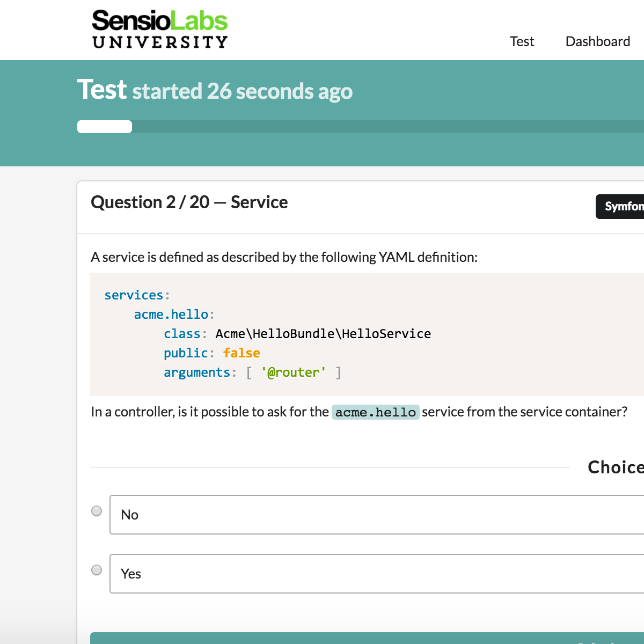The height and width of the screenshot is (644, 644).
Task: Click the SensioLabs University logo
Action: point(159,28)
